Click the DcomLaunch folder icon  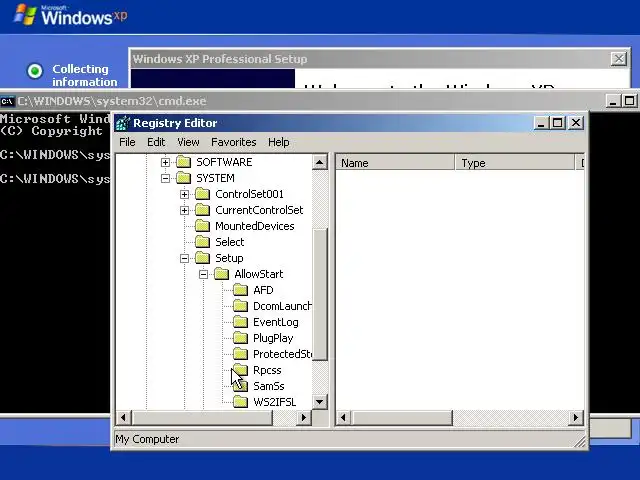point(240,306)
